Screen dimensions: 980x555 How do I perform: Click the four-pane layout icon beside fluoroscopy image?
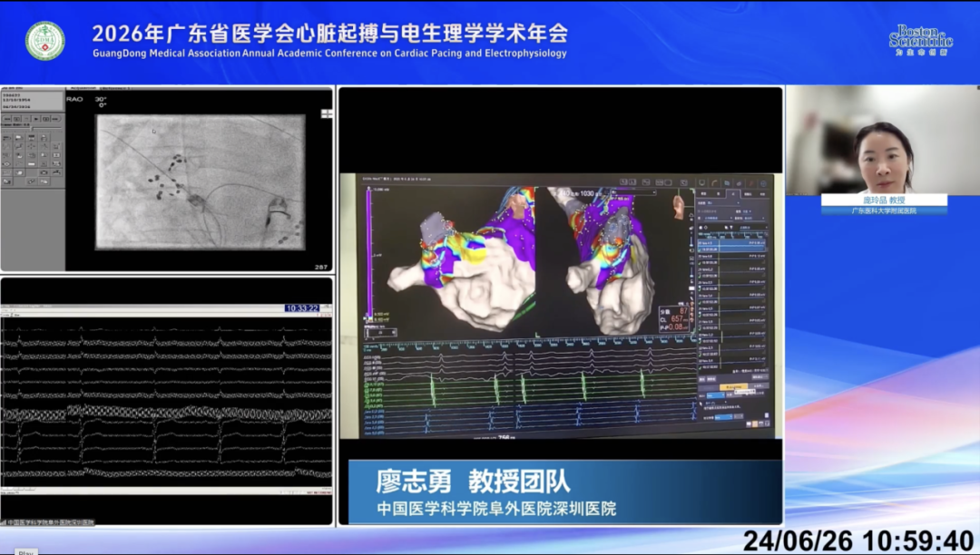[x=327, y=113]
